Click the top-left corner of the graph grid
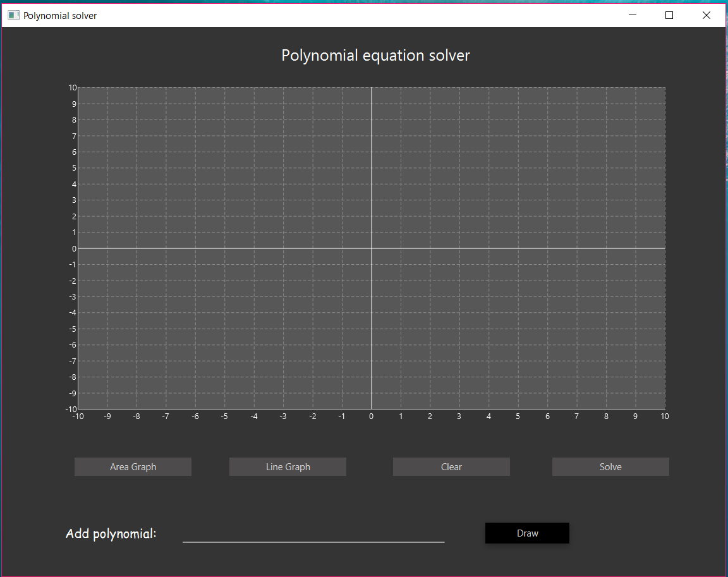The image size is (728, 577). (x=78, y=87)
